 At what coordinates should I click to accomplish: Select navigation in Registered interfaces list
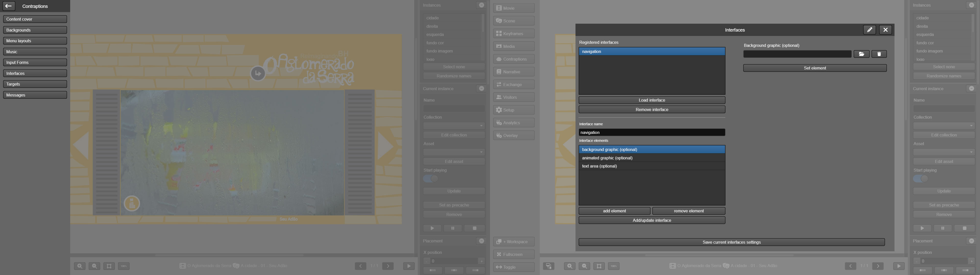click(651, 52)
